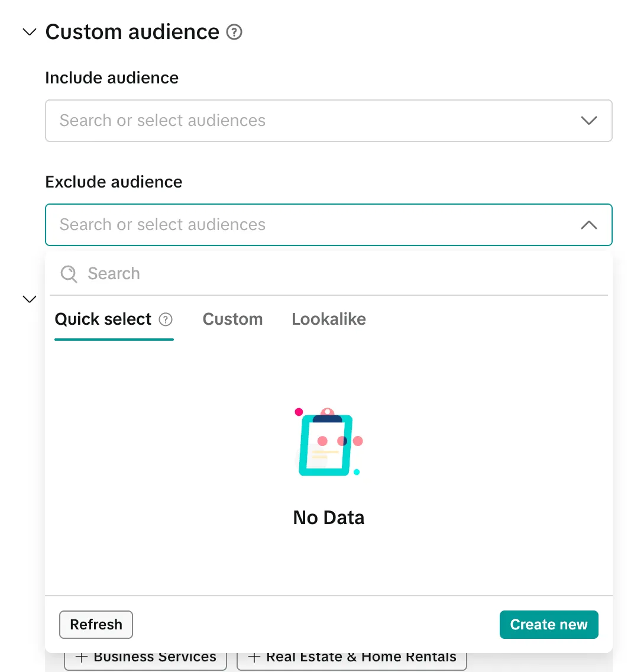Show the Quick select help icon
634x672 pixels.
(166, 319)
